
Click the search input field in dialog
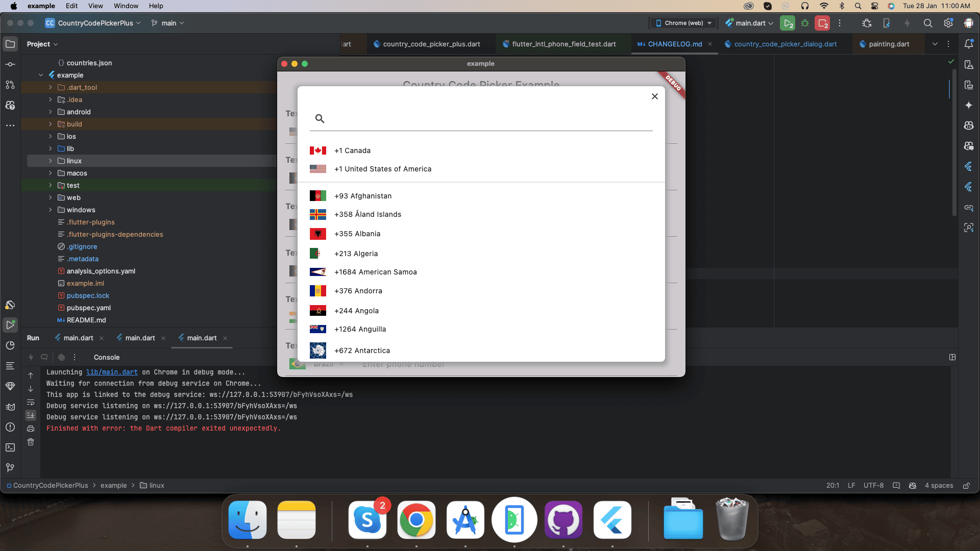(x=481, y=119)
